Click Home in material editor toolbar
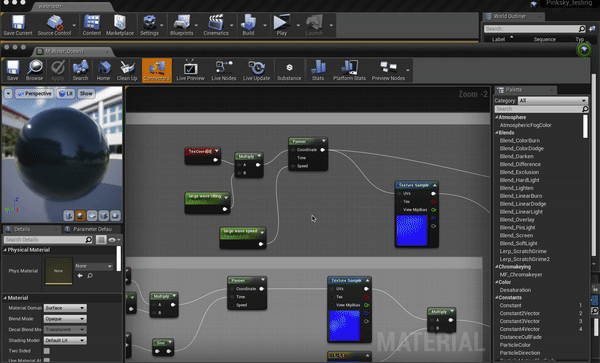 tap(103, 70)
